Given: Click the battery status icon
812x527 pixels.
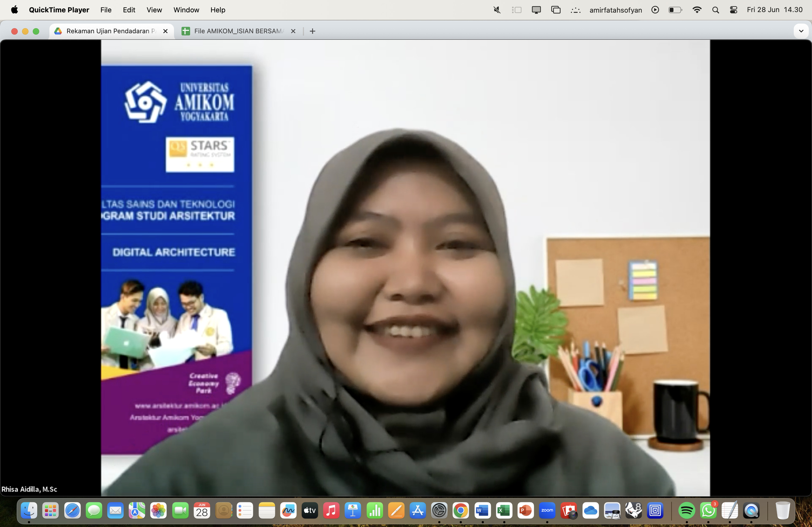Looking at the screenshot, I should tap(675, 10).
